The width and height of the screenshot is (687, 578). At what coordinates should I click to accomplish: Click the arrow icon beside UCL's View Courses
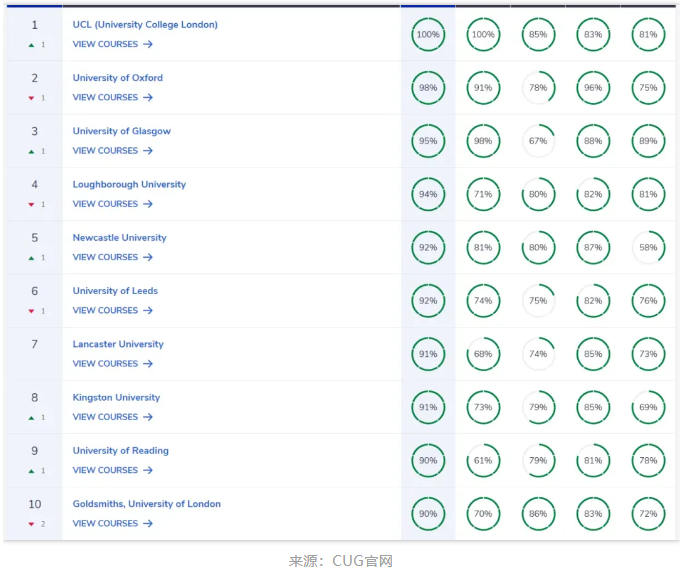[148, 45]
